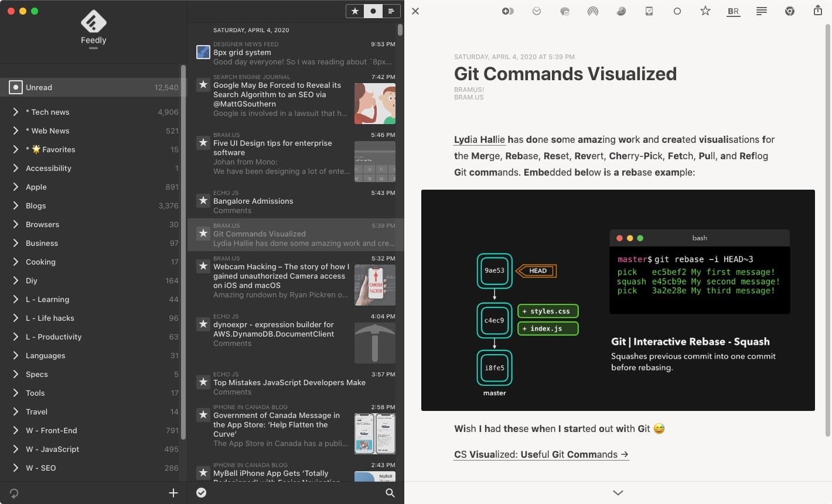Expand the Diy folder chevron
Screen dimensions: 832x504
click(15, 280)
